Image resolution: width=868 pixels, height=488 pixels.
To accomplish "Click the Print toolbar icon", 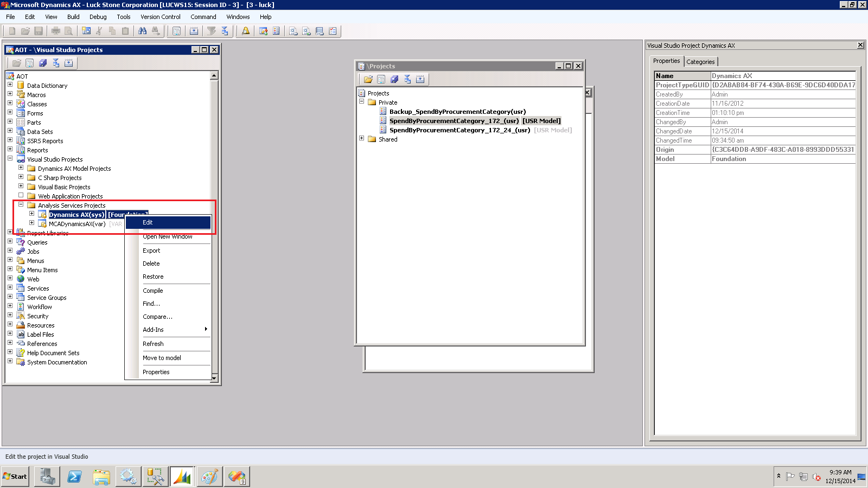I will tap(55, 31).
